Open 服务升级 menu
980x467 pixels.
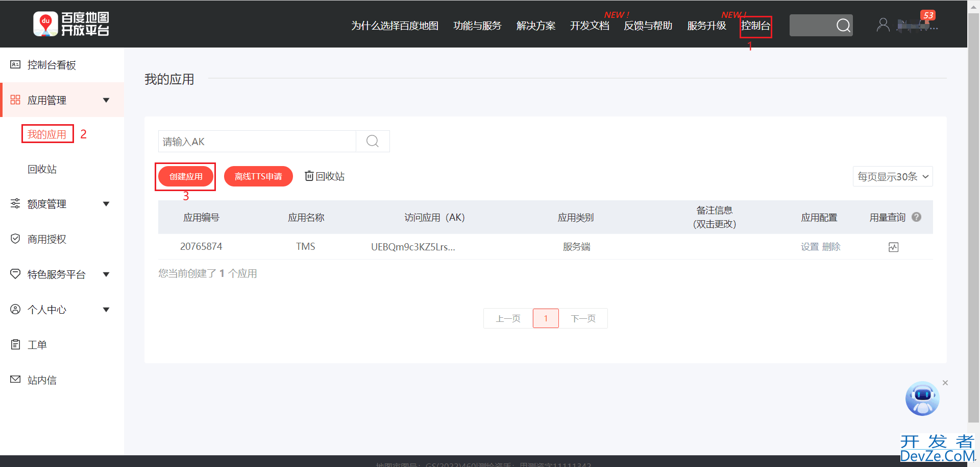click(706, 26)
